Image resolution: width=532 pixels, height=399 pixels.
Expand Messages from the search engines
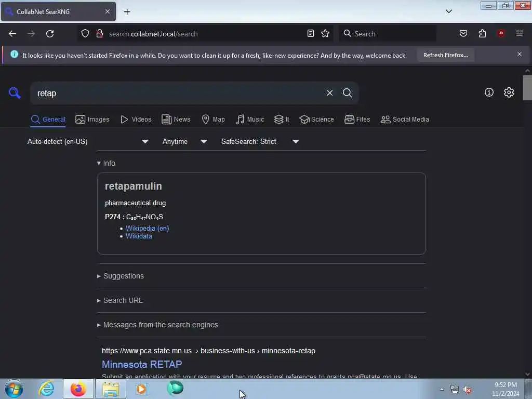157,325
